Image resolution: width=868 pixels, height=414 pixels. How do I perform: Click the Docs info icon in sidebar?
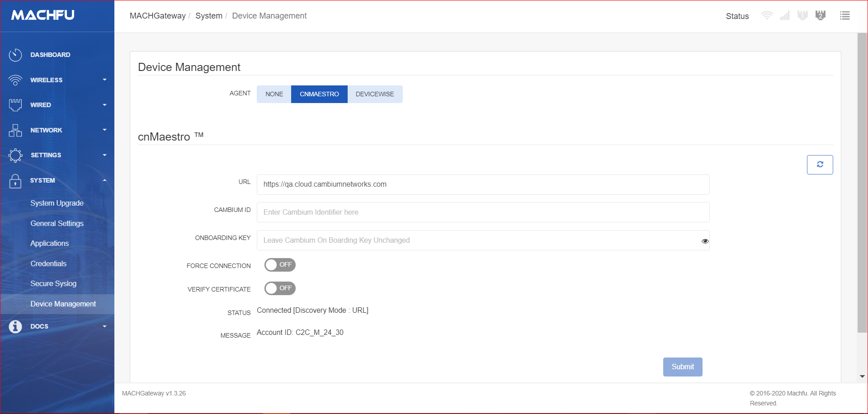(x=15, y=326)
